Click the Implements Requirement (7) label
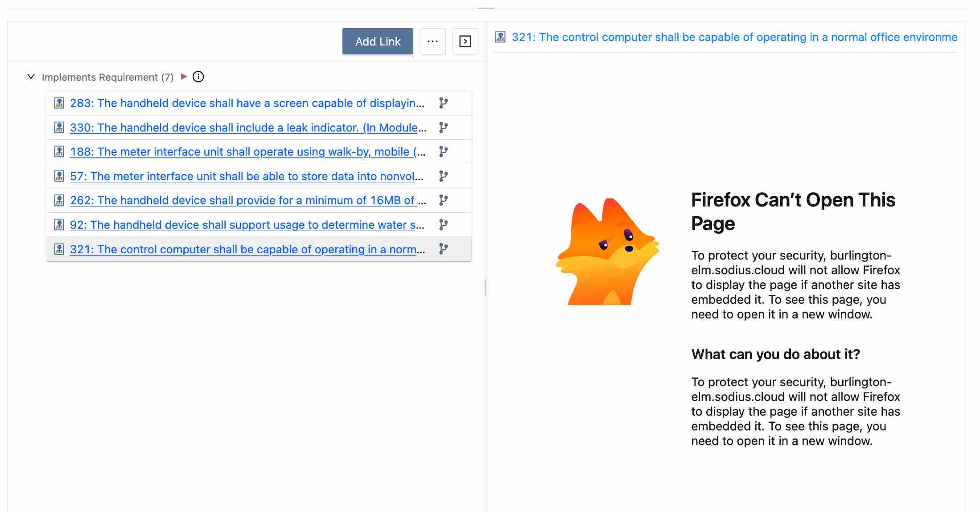The width and height of the screenshot is (980, 512). [x=107, y=77]
